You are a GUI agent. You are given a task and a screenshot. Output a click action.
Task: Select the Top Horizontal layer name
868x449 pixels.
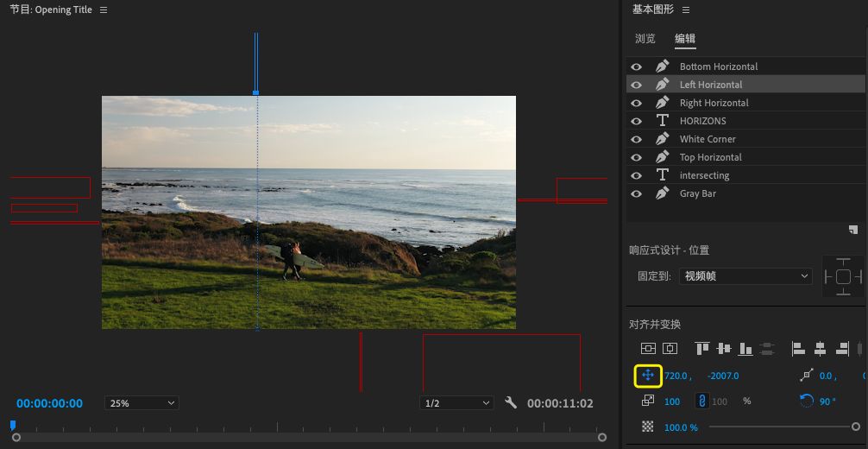pyautogui.click(x=711, y=157)
